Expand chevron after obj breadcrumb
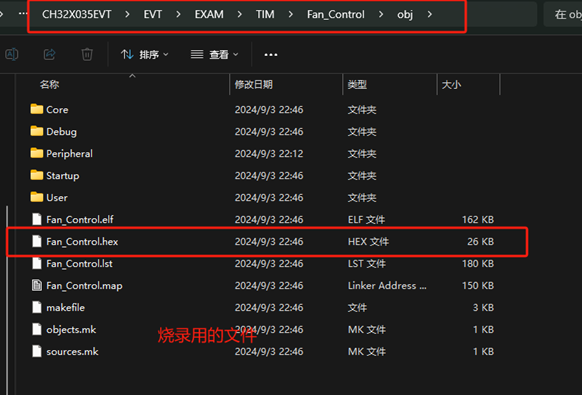 429,14
